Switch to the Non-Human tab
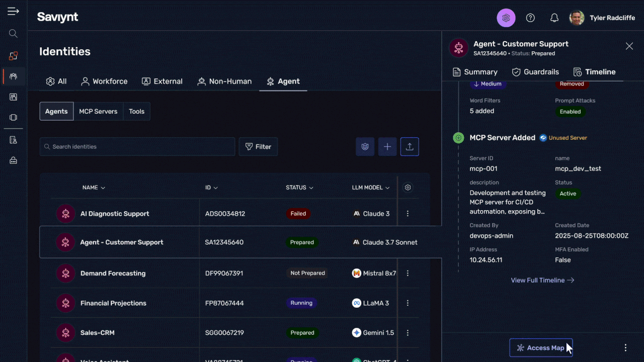 point(224,81)
